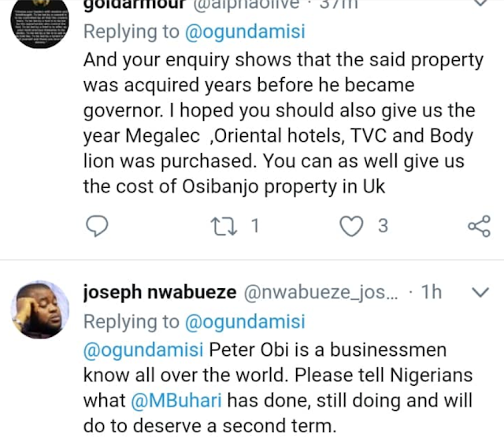Image resolution: width=504 pixels, height=444 pixels.
Task: Open the chevron menu on the top tweet
Action: (x=479, y=6)
